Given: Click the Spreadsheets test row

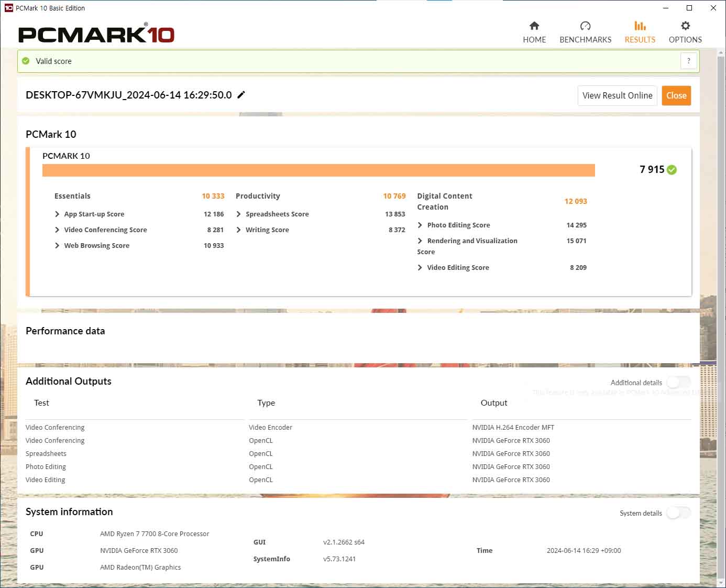Looking at the screenshot, I should [46, 453].
